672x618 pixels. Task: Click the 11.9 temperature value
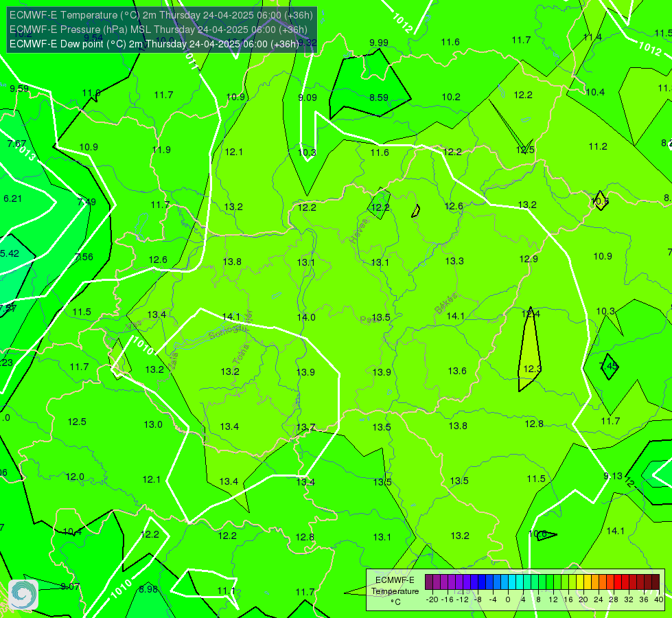pos(161,150)
